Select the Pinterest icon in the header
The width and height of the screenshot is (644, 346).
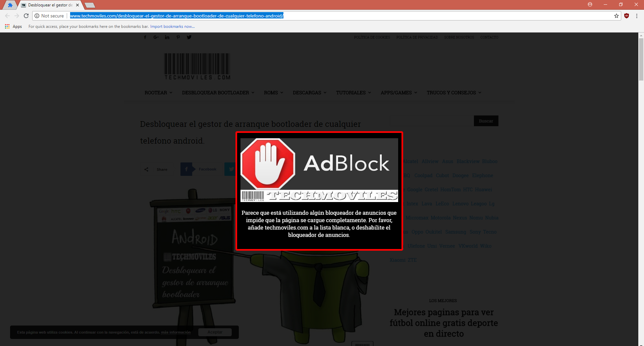(178, 37)
